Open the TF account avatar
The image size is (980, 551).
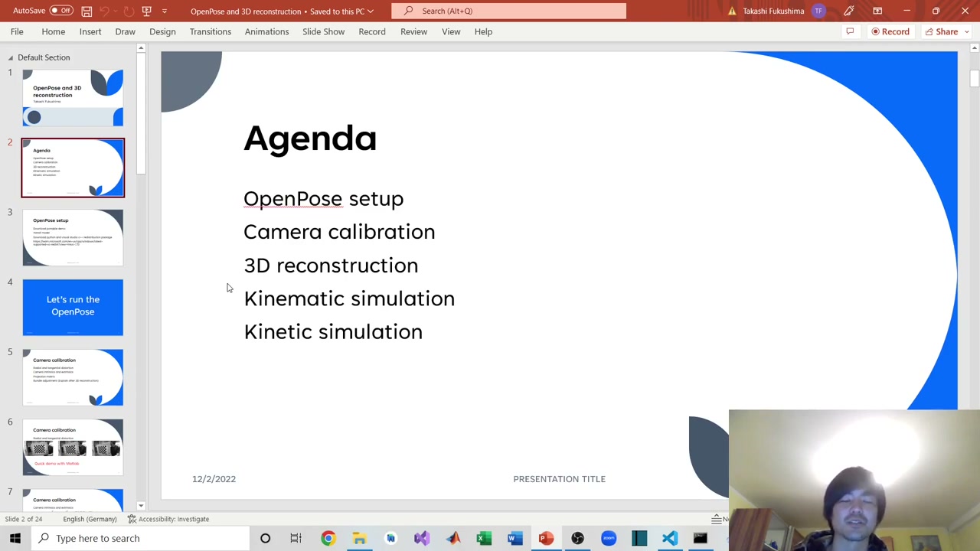click(x=818, y=11)
